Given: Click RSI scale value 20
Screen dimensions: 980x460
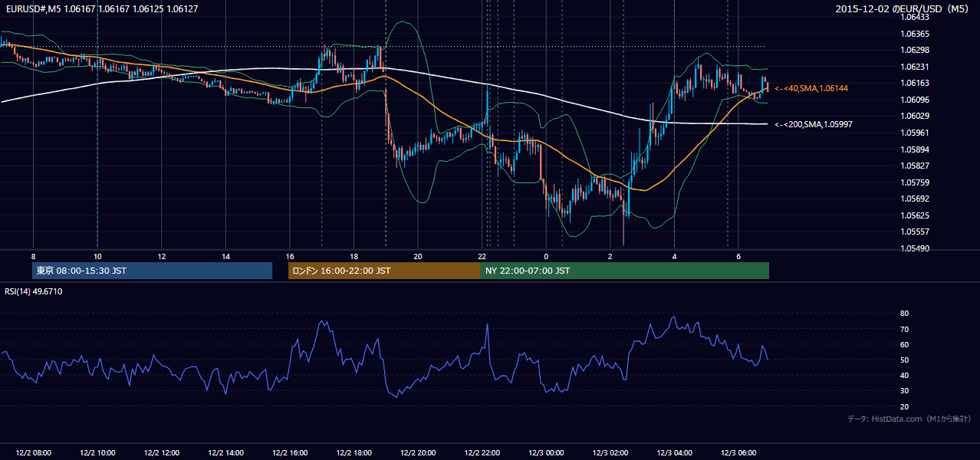Looking at the screenshot, I should 905,406.
